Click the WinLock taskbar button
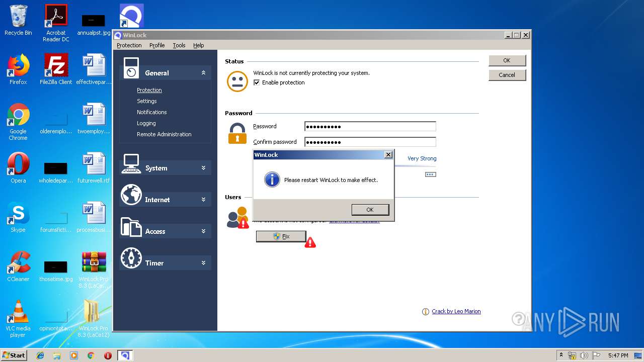Image resolution: width=644 pixels, height=362 pixels. coord(125,355)
